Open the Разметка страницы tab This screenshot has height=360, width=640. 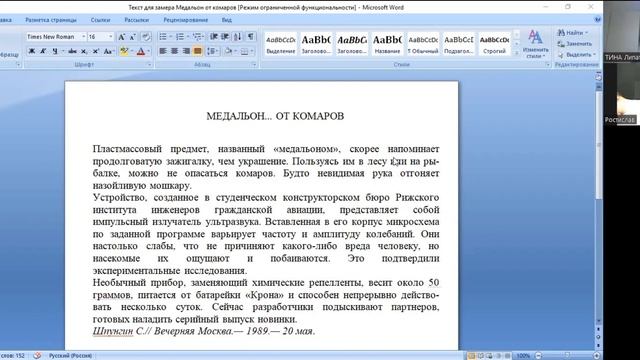coord(51,20)
